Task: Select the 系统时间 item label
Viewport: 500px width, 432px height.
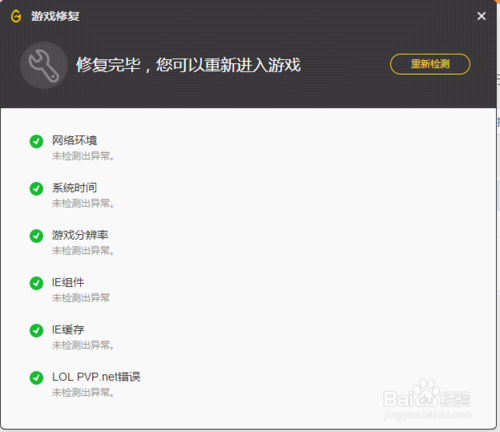Action: click(x=74, y=188)
